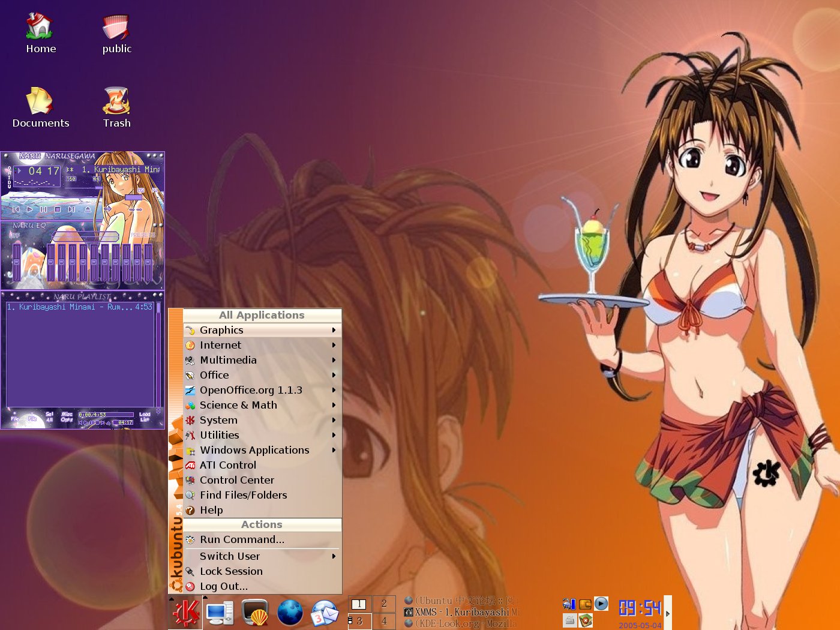Image resolution: width=840 pixels, height=630 pixels.
Task: Click the red-X tray icon beside printer
Action: click(x=586, y=620)
